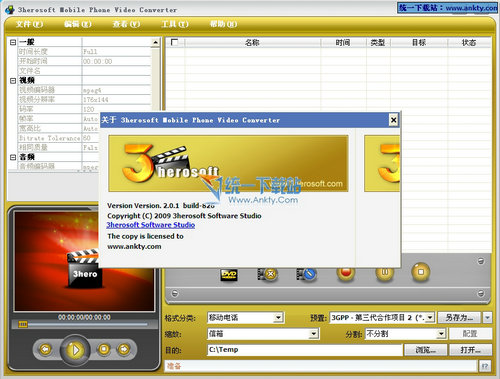Click the www.ankty.com licensee text
Image resolution: width=500 pixels, height=379 pixels.
tap(134, 246)
